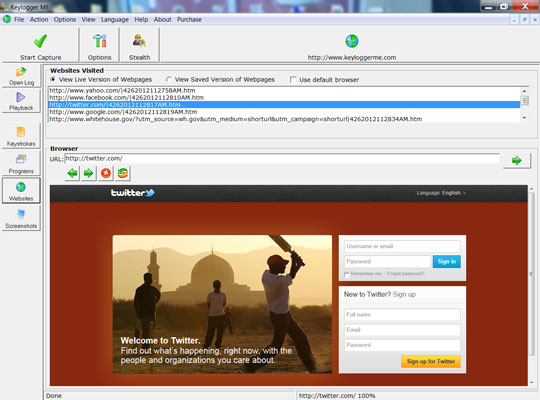Click the sign-up Password field
Viewport: 540px width, 400px height.
pos(402,345)
